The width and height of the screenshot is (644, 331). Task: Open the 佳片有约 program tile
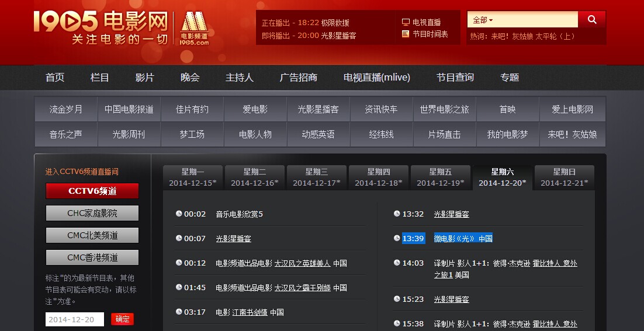click(192, 109)
